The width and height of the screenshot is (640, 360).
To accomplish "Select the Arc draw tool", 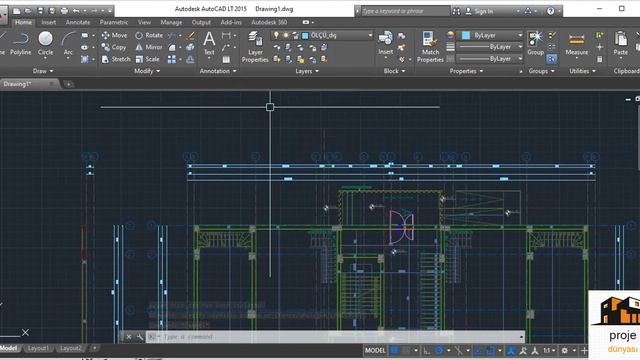I will pyautogui.click(x=68, y=44).
